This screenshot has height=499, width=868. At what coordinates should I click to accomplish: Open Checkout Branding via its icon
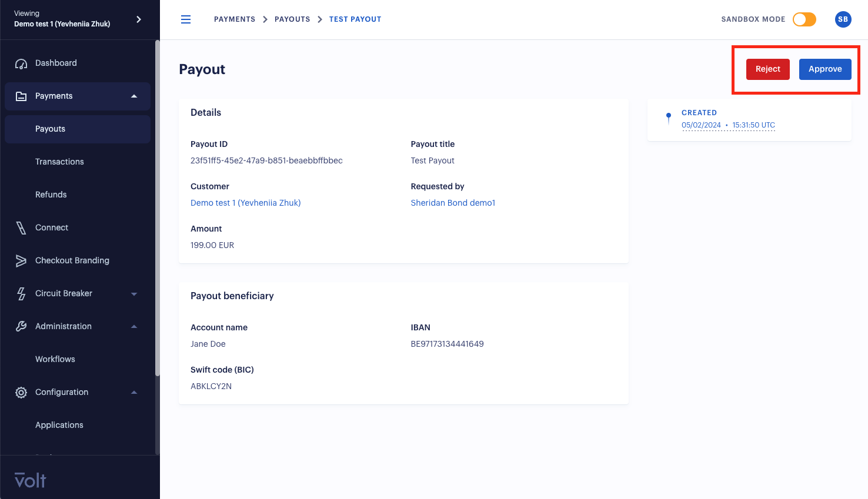(x=21, y=260)
